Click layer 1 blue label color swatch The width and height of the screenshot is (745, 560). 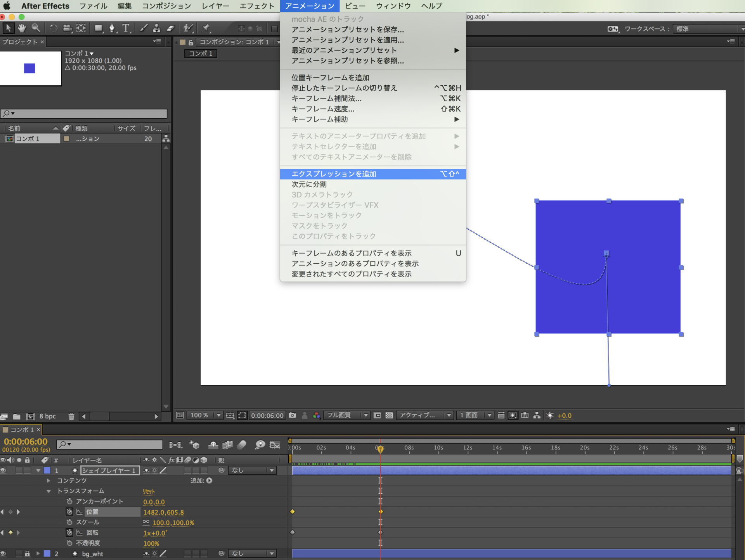[47, 470]
